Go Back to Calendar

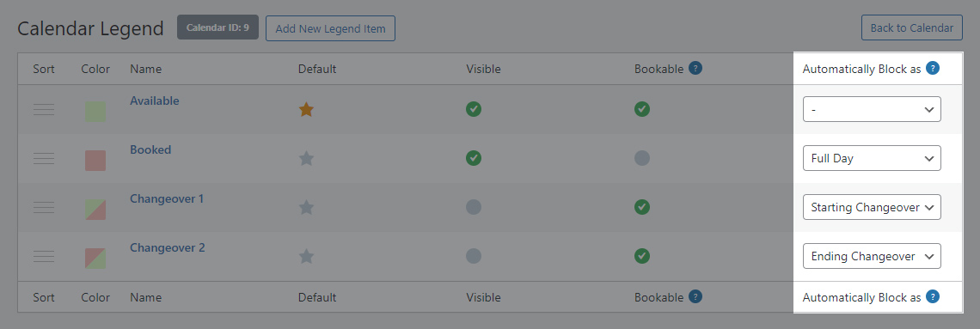912,28
